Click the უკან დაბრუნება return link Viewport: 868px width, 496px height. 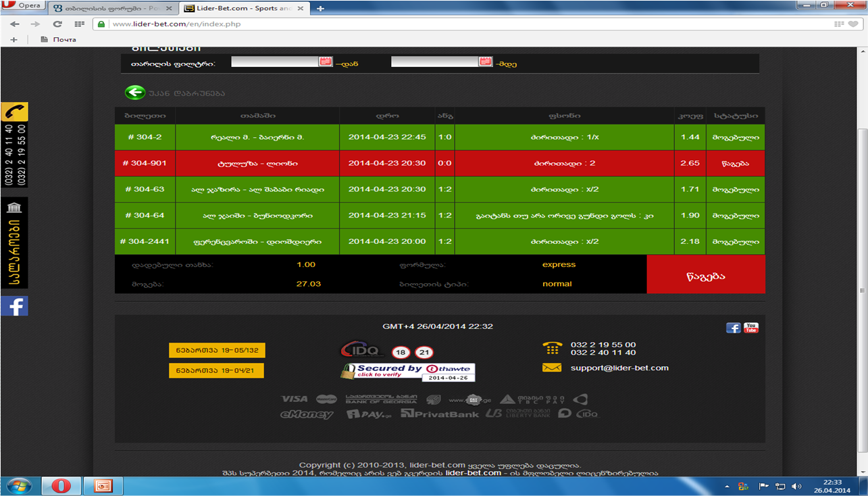coord(186,93)
